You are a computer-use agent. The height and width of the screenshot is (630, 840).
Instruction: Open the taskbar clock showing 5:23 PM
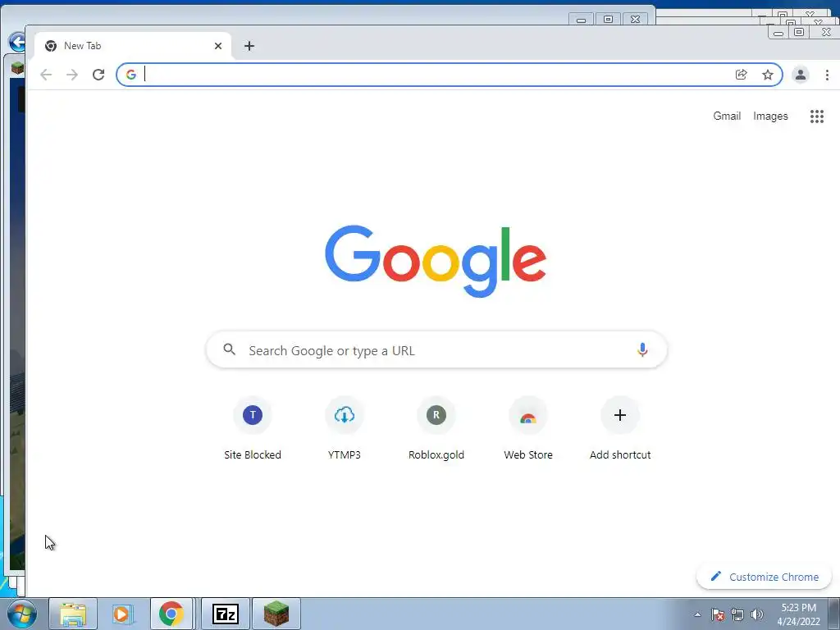coord(798,614)
